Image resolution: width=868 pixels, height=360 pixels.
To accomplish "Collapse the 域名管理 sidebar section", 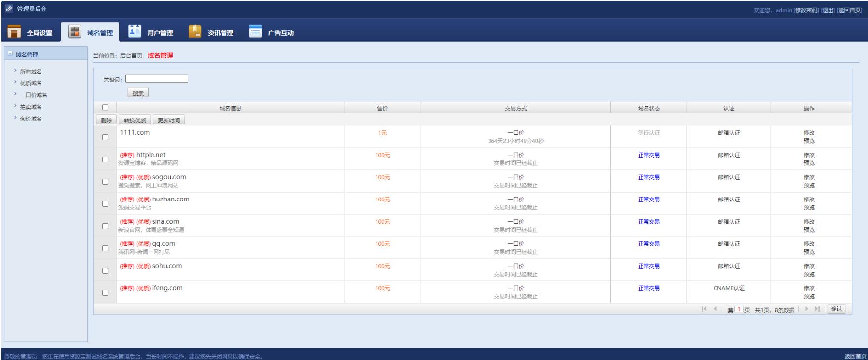I will [x=11, y=55].
